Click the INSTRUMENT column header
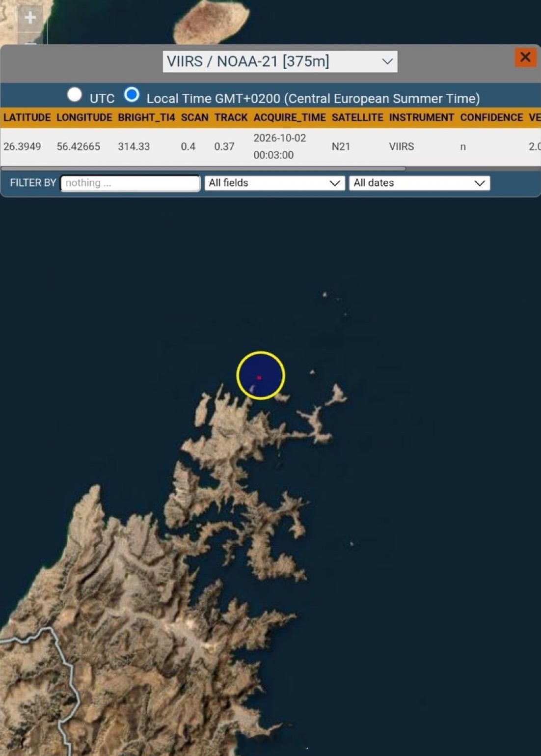 click(422, 117)
